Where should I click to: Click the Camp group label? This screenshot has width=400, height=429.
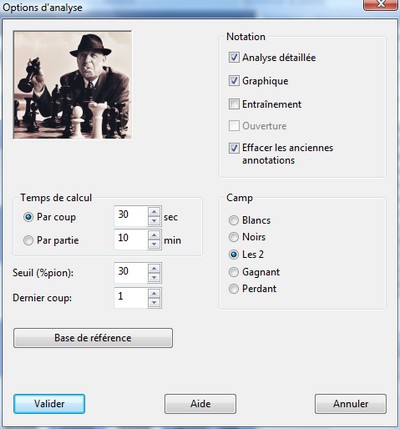[240, 198]
